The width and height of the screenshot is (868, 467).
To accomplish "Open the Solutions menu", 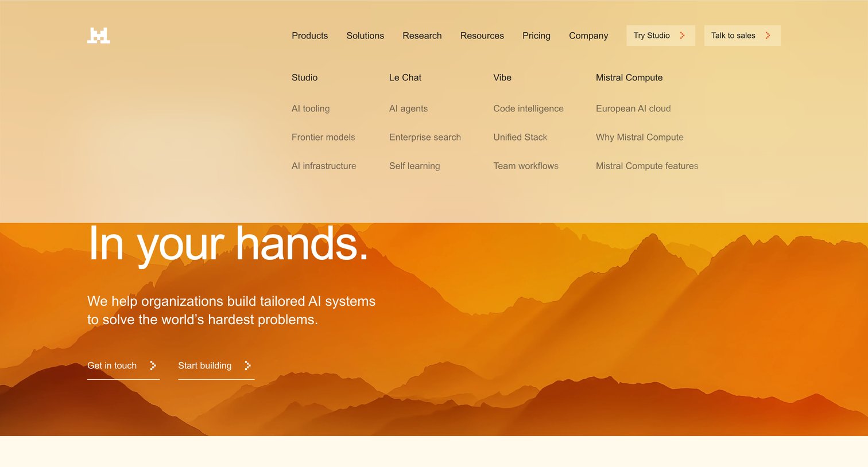I will click(x=365, y=36).
